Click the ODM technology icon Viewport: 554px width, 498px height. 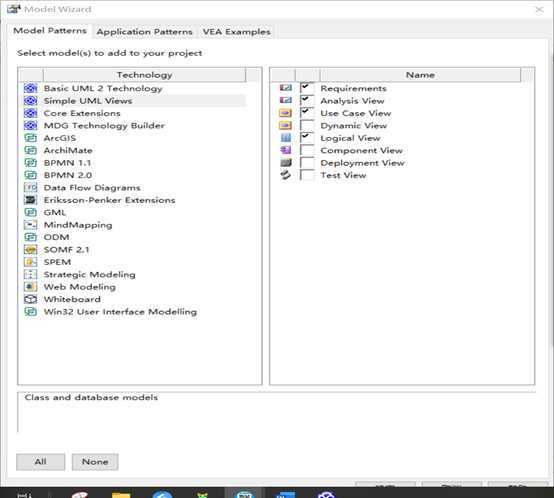pyautogui.click(x=30, y=237)
